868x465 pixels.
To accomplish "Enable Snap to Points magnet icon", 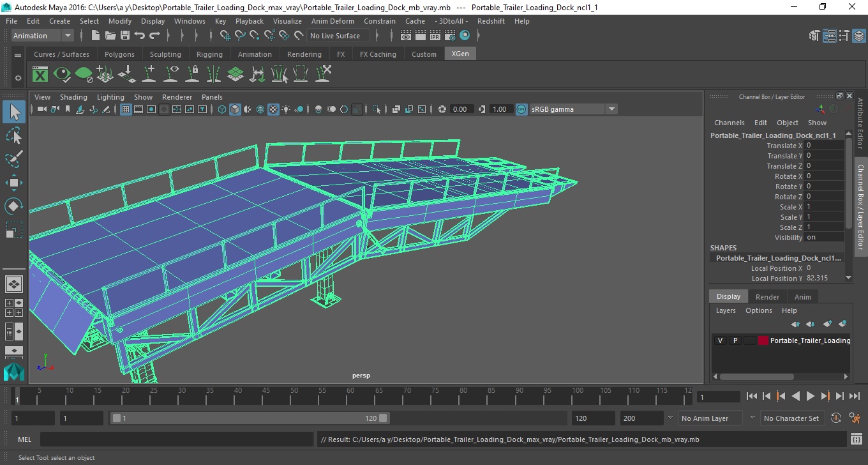I will (254, 36).
